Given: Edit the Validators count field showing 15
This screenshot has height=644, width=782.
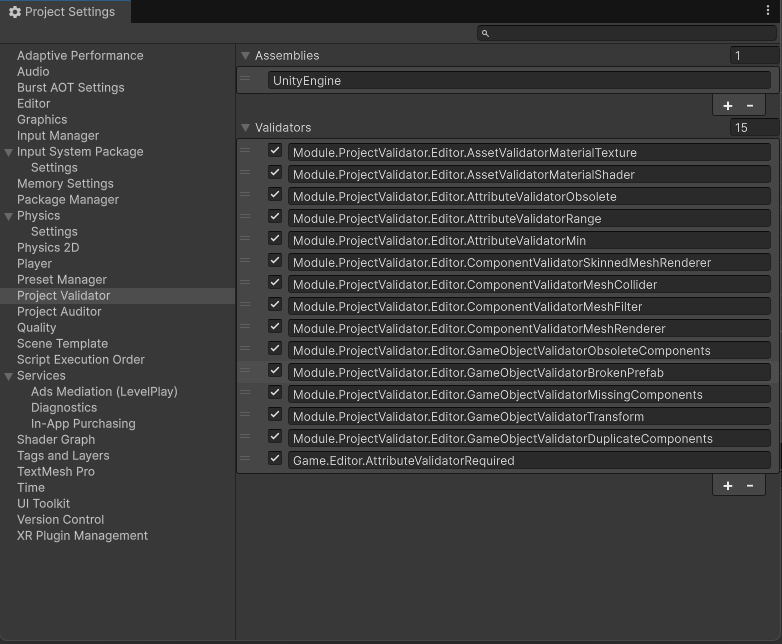Looking at the screenshot, I should (x=754, y=128).
